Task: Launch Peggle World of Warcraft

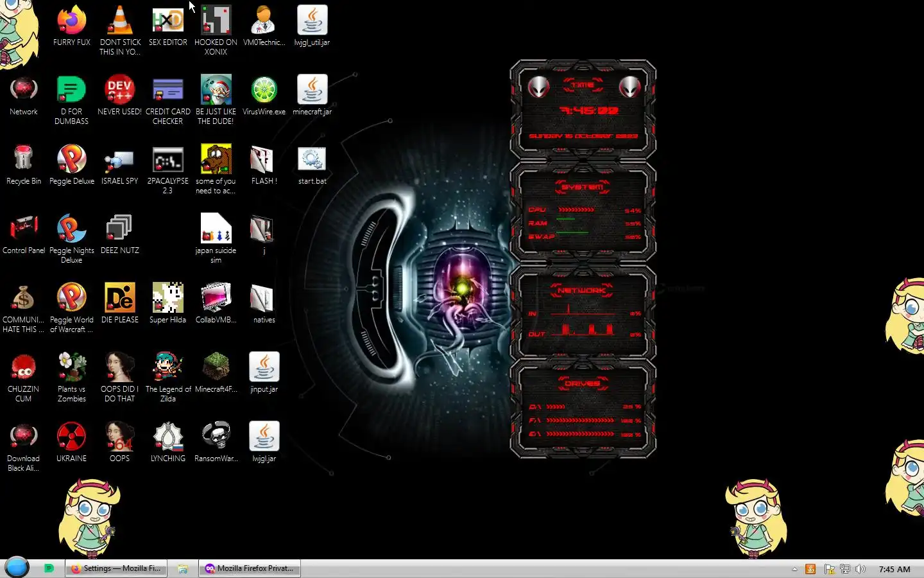Action: click(71, 298)
